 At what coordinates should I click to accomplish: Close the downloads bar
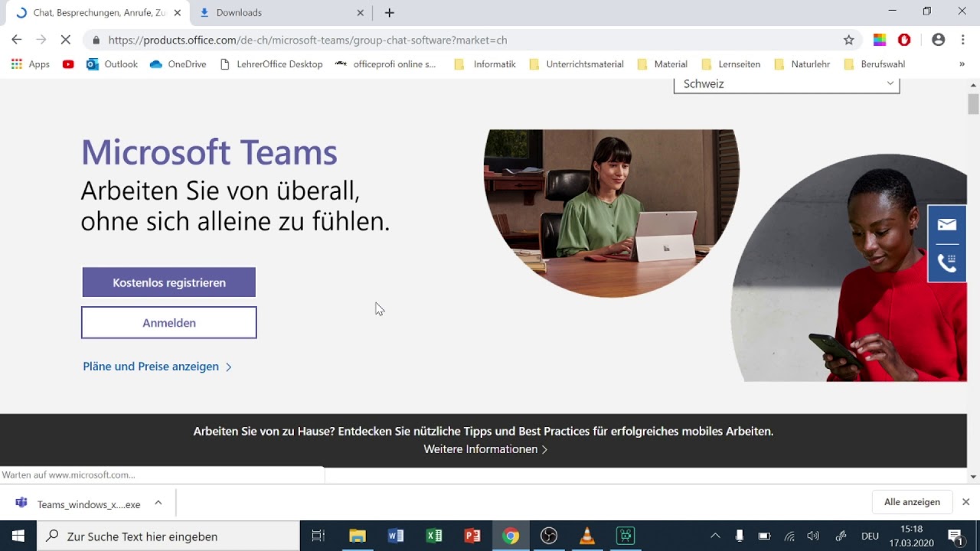click(x=965, y=502)
